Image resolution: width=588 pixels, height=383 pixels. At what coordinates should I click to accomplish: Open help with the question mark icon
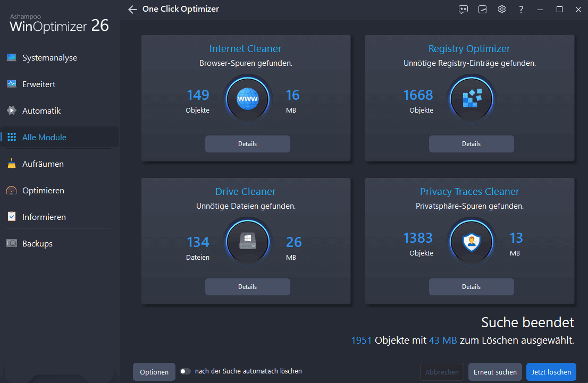(521, 10)
